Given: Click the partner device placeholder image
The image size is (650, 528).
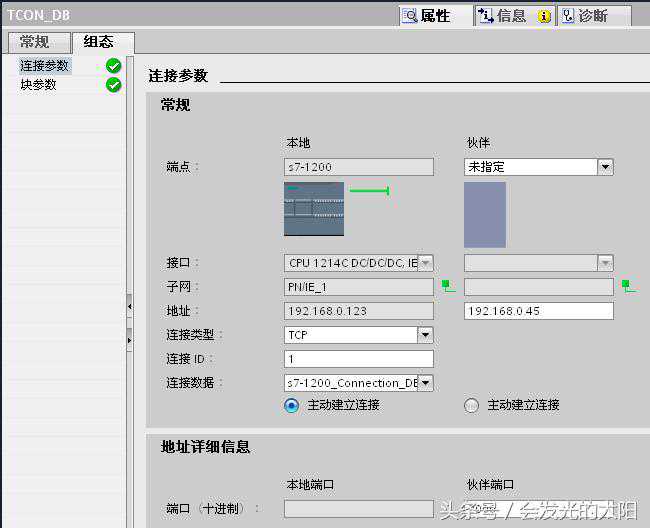Looking at the screenshot, I should [x=485, y=214].
